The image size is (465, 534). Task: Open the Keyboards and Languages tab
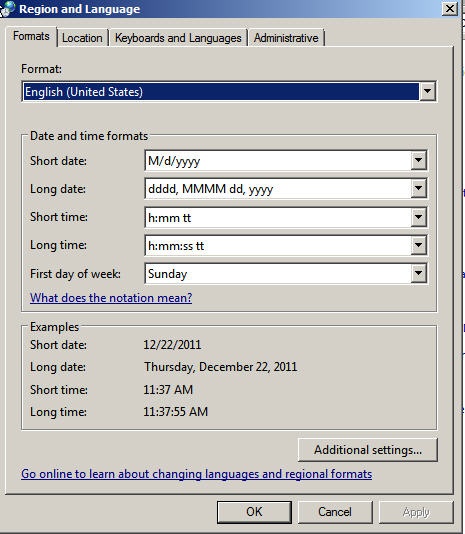click(178, 38)
